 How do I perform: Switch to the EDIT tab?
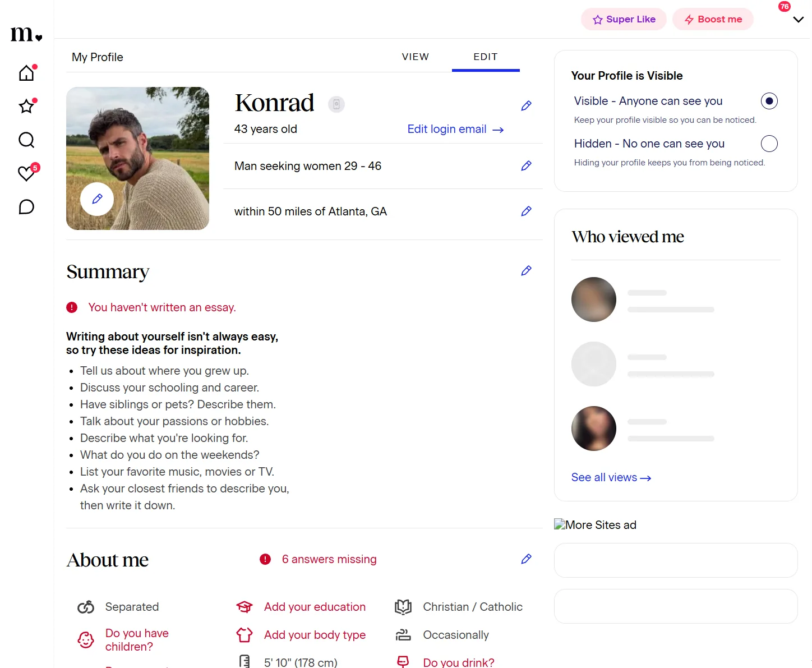coord(486,57)
